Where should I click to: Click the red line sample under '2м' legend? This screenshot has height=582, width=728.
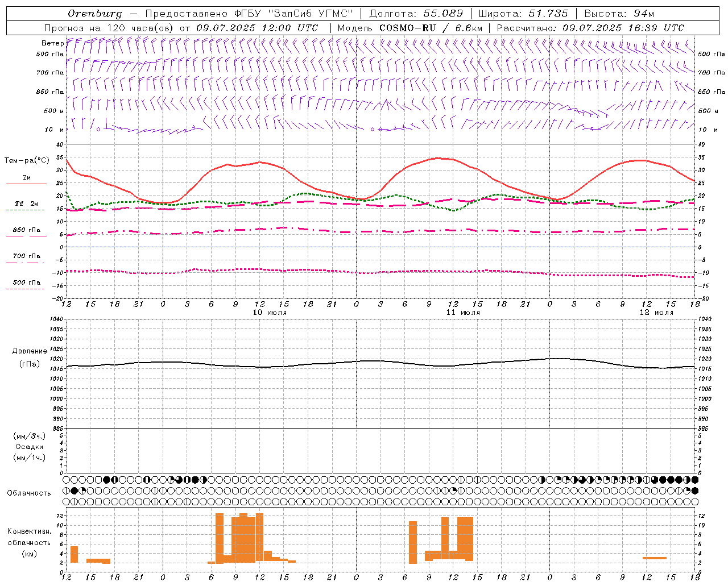tap(26, 184)
